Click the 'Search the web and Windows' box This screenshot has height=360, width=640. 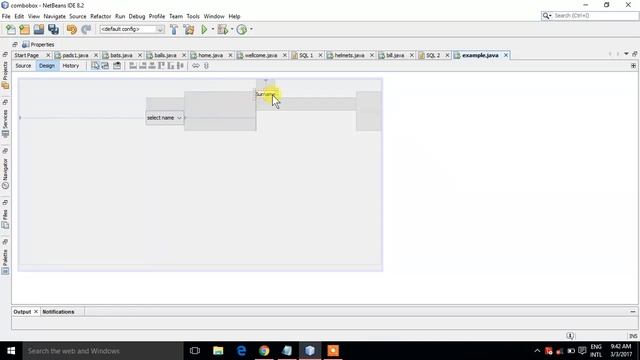(x=103, y=351)
